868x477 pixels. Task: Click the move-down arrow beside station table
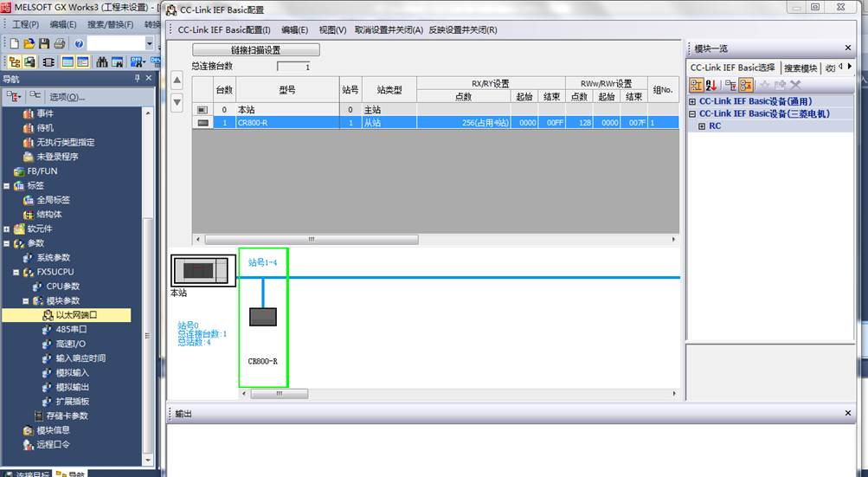(177, 102)
